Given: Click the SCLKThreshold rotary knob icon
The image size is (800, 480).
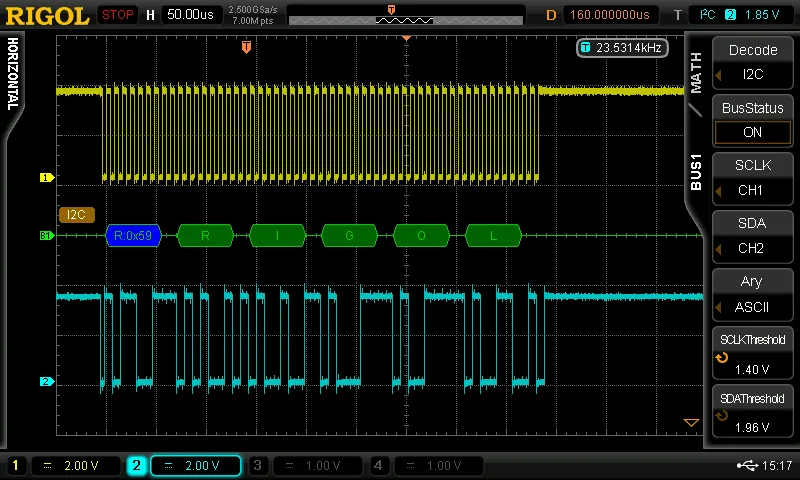Looking at the screenshot, I should pos(721,358).
